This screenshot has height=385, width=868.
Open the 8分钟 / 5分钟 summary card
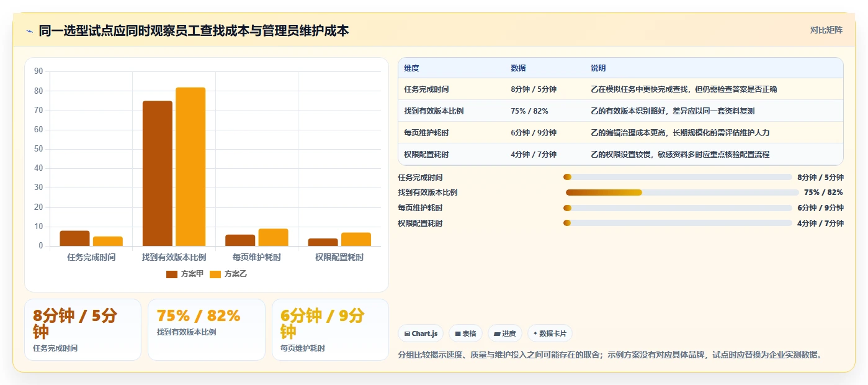[x=83, y=330]
